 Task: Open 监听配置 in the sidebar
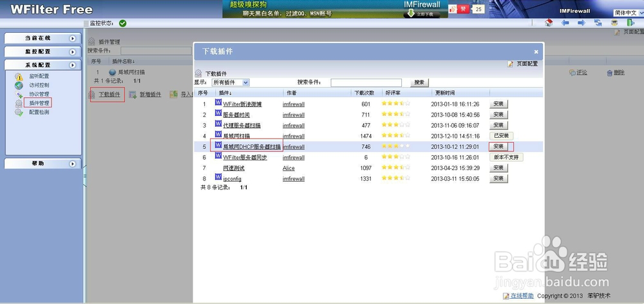pos(39,77)
